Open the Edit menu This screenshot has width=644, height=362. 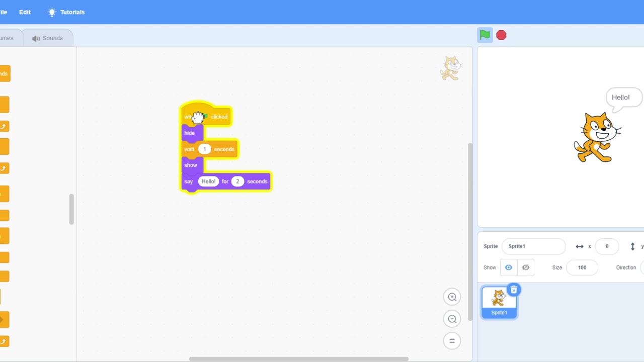click(x=25, y=12)
